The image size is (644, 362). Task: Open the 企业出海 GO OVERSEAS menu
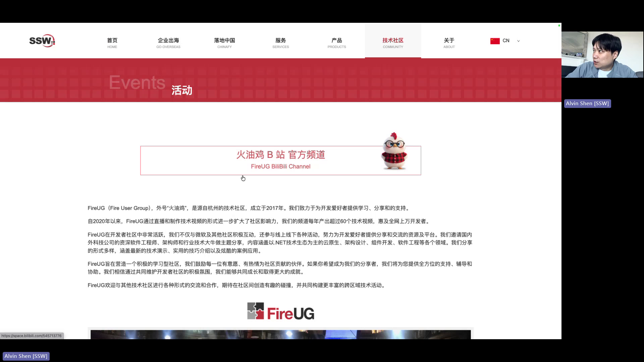coord(168,43)
